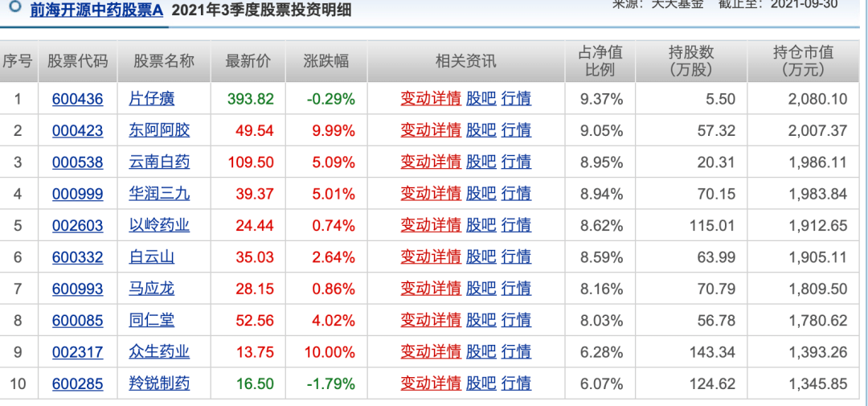868x406 pixels.
Task: Open 股吧 forum for 同仁堂
Action: tap(481, 320)
